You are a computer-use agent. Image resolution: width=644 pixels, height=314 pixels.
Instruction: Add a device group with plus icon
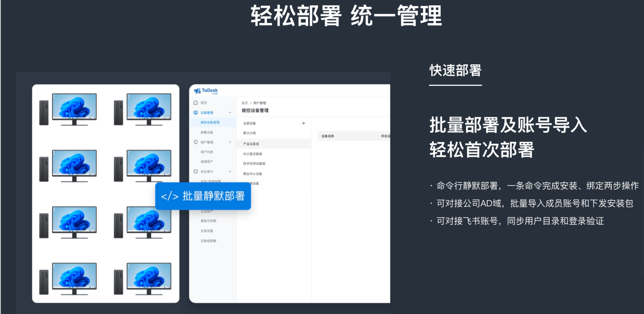coord(304,124)
